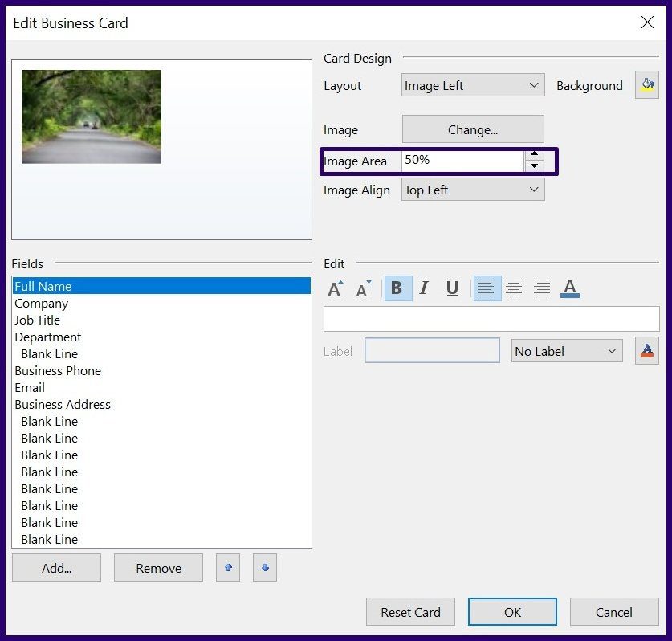The height and width of the screenshot is (641, 672).
Task: Decrease the font size
Action: [x=364, y=288]
